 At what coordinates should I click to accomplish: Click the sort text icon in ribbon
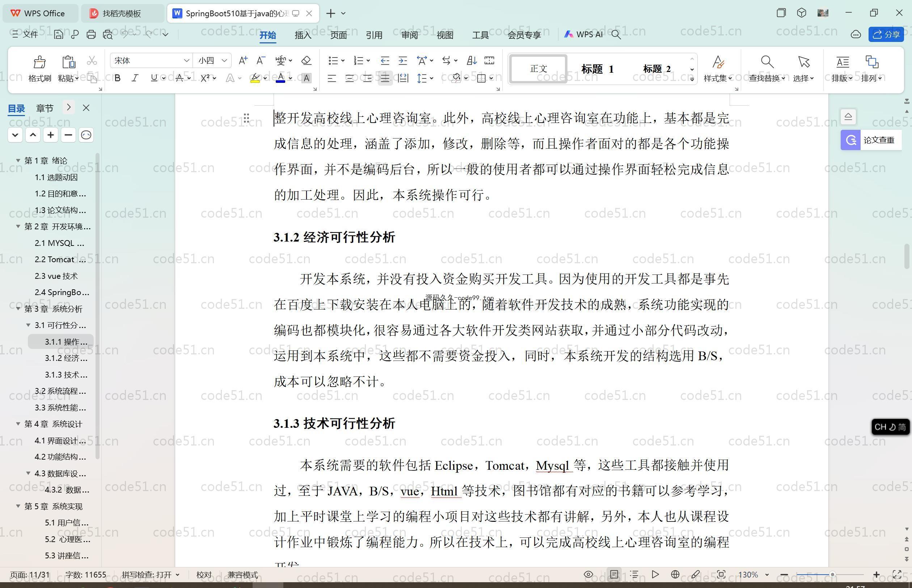tap(472, 60)
